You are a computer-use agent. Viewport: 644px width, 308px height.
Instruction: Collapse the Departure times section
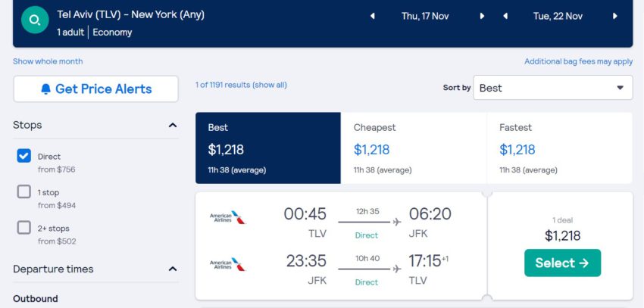pyautogui.click(x=173, y=269)
